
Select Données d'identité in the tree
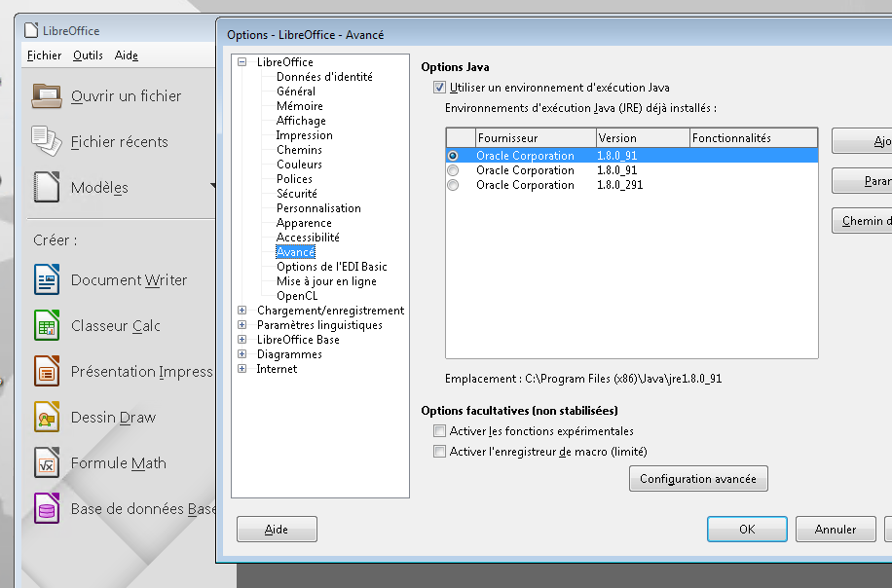[324, 77]
